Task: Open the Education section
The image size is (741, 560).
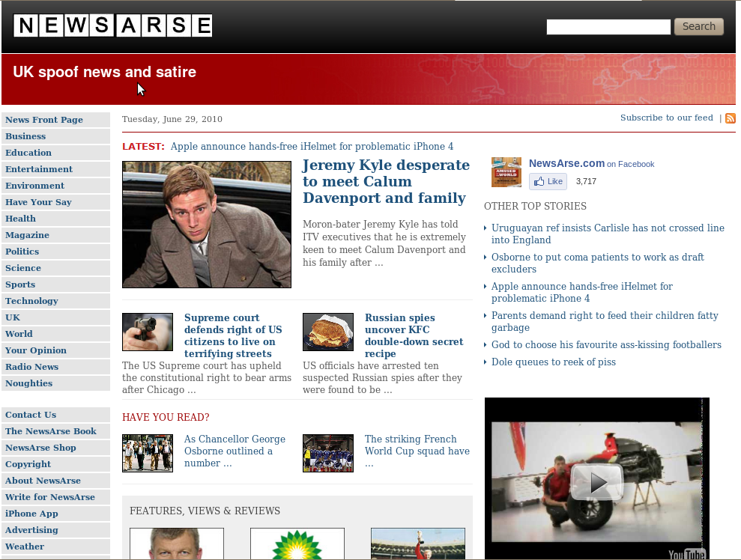Action: (x=55, y=153)
